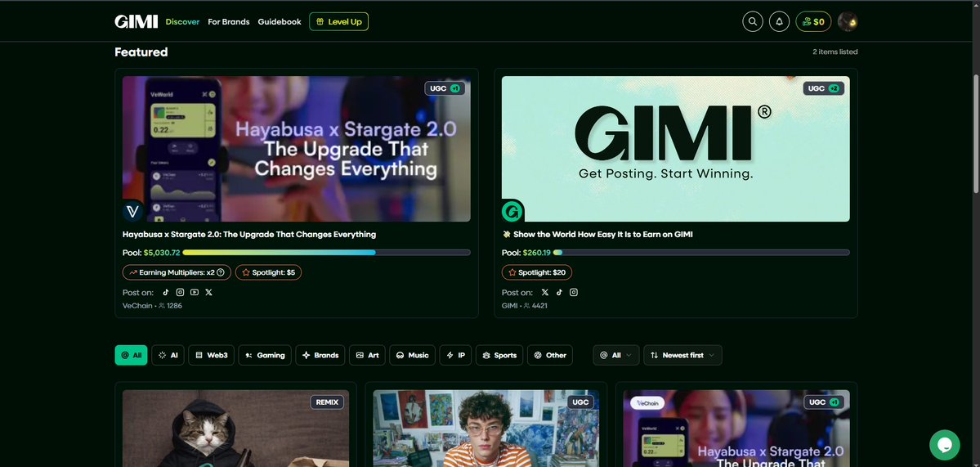Click UGC badge on GIMI featured card
This screenshot has height=467, width=980.
pos(824,88)
